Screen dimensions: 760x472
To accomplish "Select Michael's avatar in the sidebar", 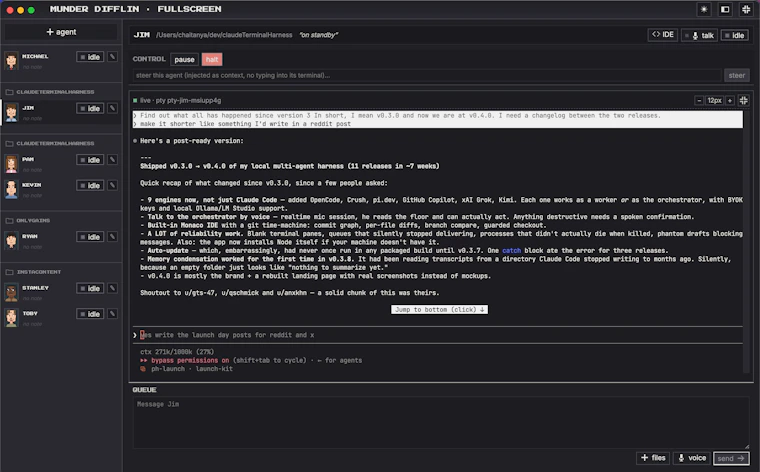I will (x=11, y=61).
